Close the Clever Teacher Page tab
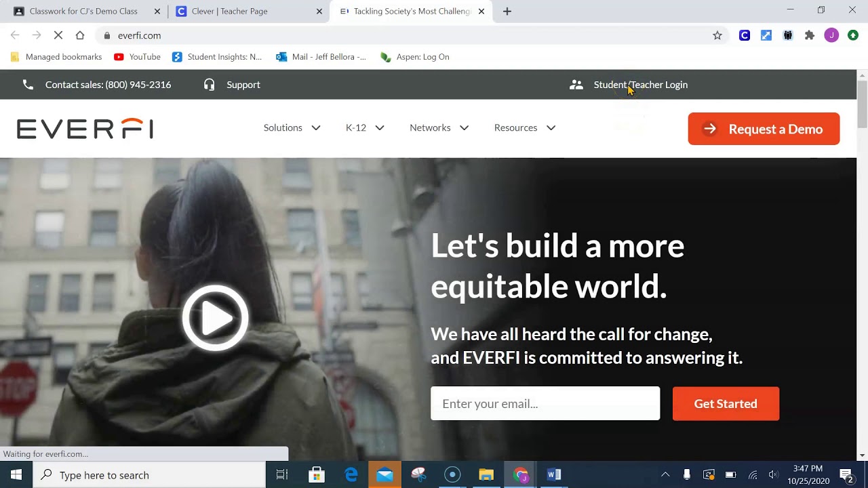 pyautogui.click(x=319, y=11)
